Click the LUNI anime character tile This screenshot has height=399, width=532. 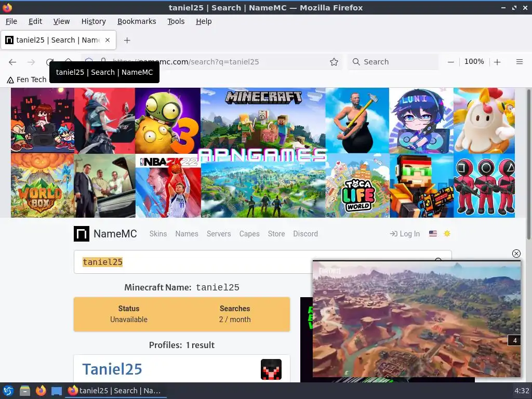(421, 121)
